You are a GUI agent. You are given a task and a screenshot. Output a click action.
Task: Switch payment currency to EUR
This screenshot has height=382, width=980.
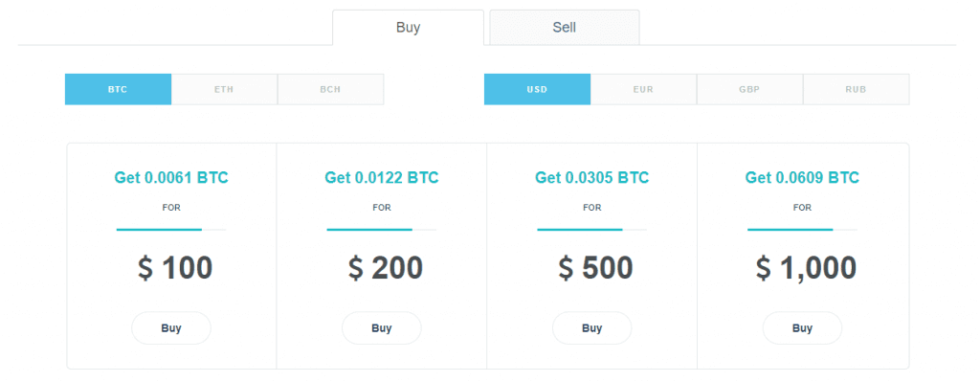pyautogui.click(x=643, y=89)
